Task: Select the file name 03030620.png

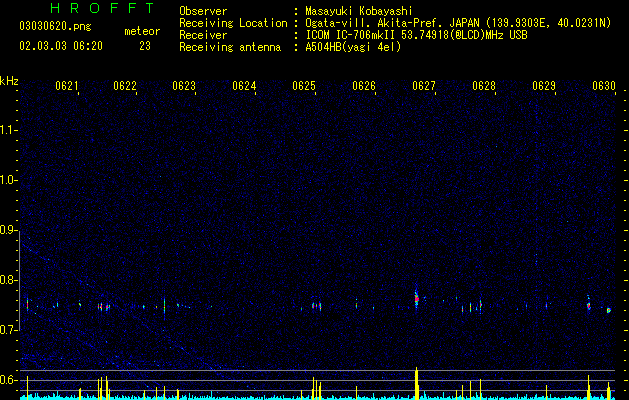Action: point(55,27)
